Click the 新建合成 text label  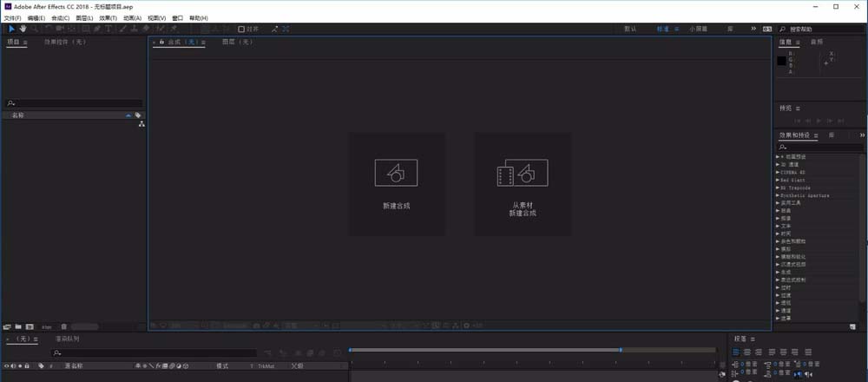click(x=396, y=206)
